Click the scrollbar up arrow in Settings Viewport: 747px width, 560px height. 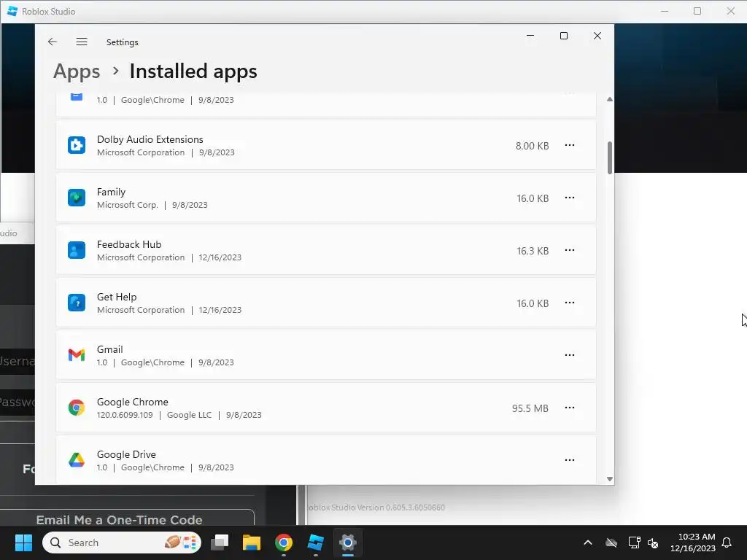[610, 99]
